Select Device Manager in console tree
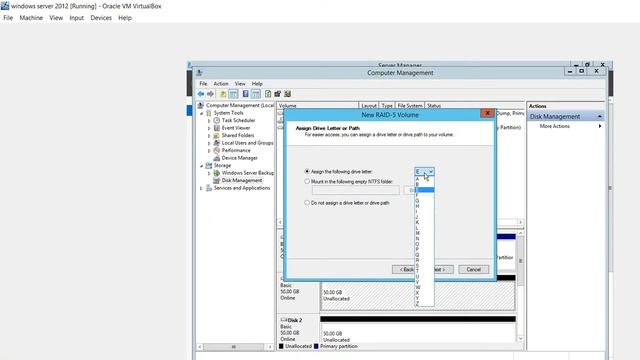Image resolution: width=640 pixels, height=360 pixels. [240, 158]
